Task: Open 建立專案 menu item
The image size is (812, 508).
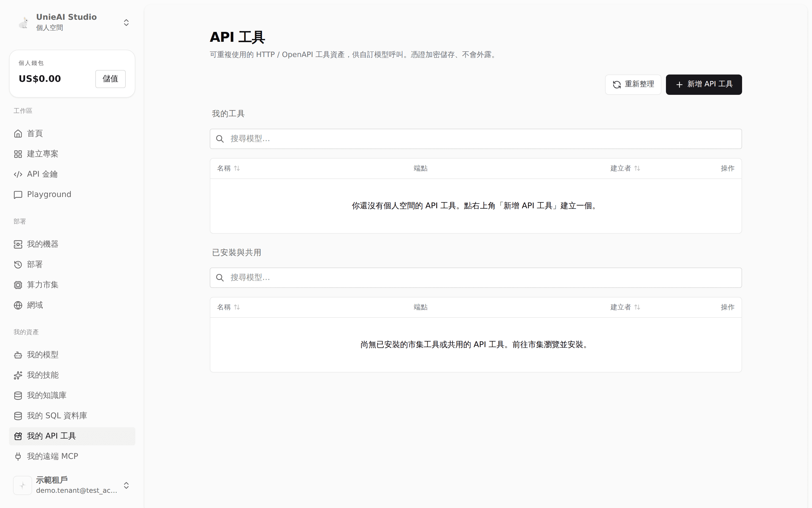Action: pyautogui.click(x=72, y=154)
